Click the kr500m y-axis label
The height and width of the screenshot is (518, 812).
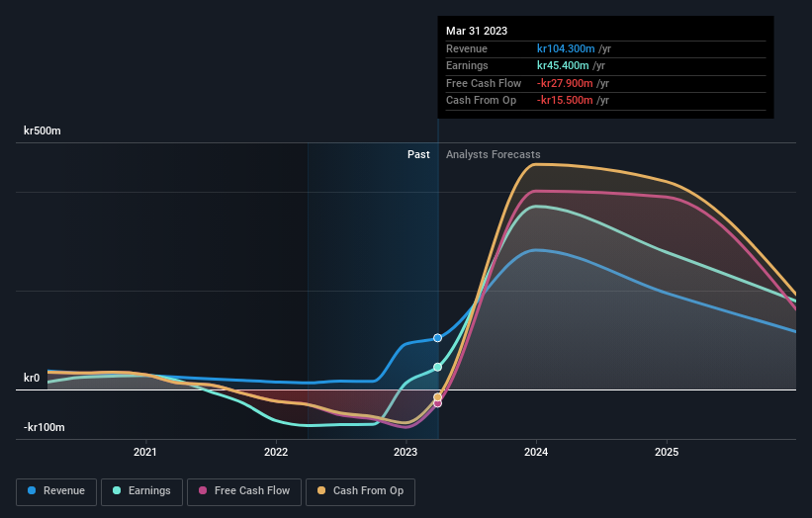[42, 130]
